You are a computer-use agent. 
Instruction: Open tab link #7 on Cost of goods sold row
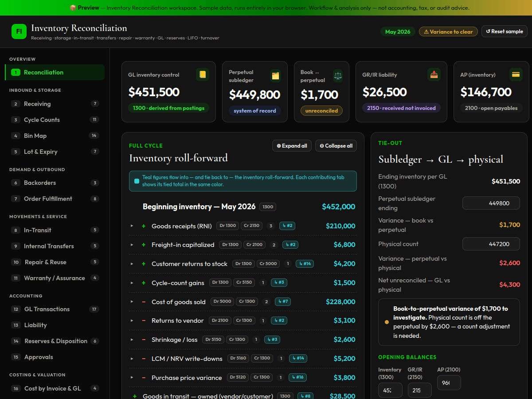point(283,301)
